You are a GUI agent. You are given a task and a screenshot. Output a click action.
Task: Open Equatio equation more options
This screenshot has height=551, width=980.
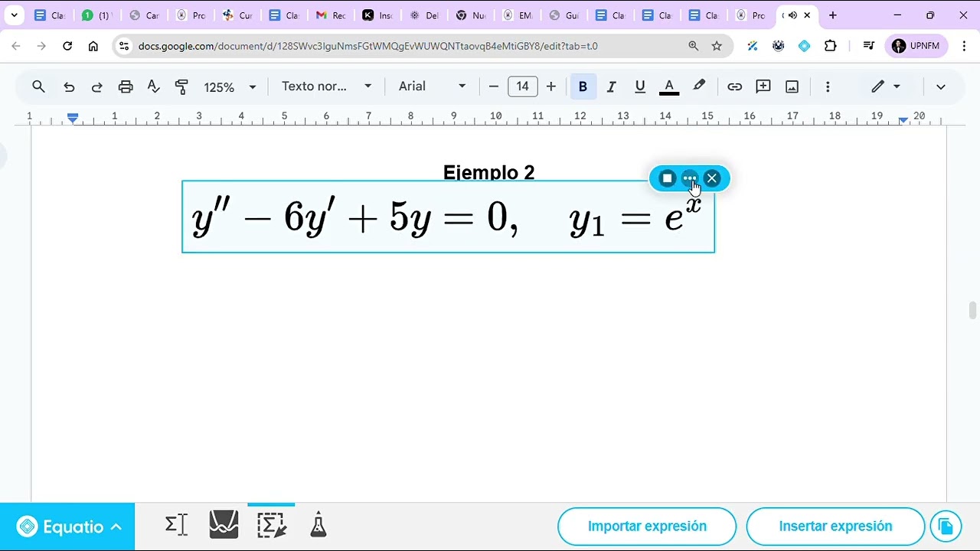[x=690, y=178]
